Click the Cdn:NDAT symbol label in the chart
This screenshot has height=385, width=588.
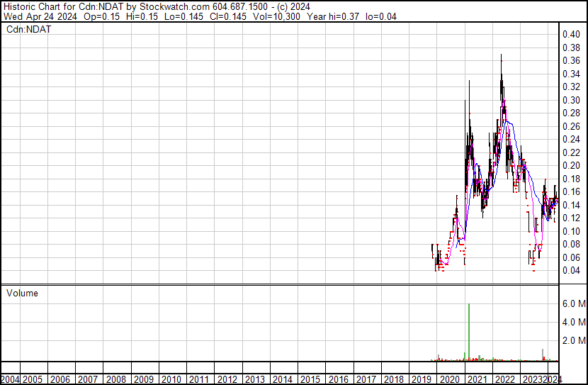point(26,30)
